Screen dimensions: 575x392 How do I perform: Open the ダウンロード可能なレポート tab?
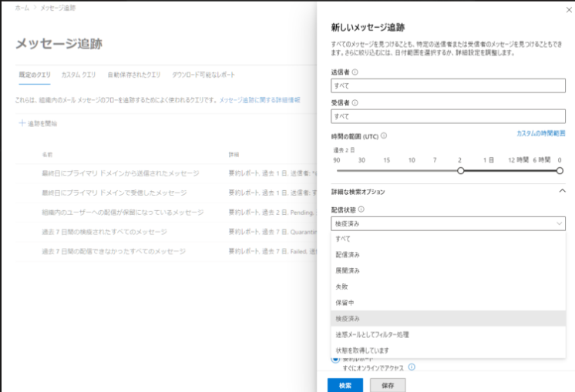point(203,75)
